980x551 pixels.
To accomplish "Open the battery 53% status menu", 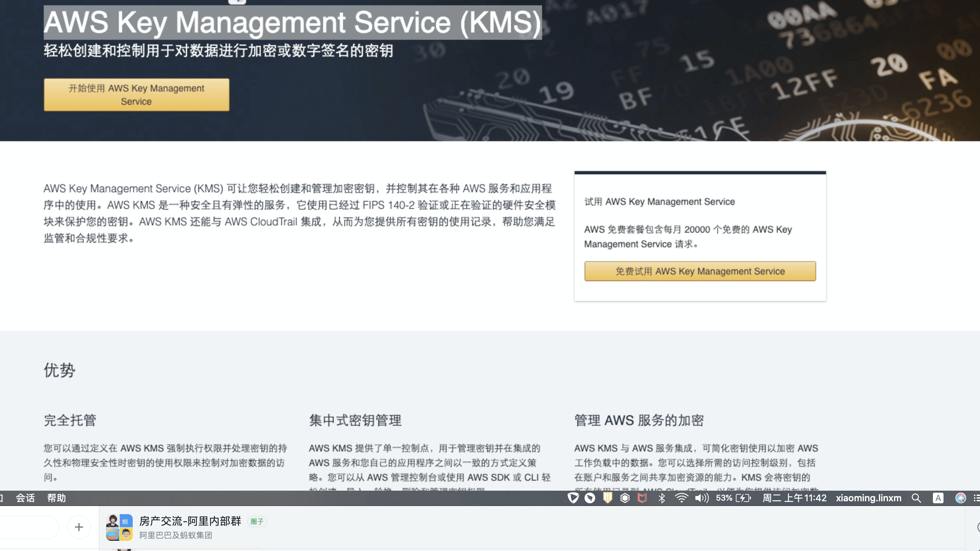I will pyautogui.click(x=733, y=498).
